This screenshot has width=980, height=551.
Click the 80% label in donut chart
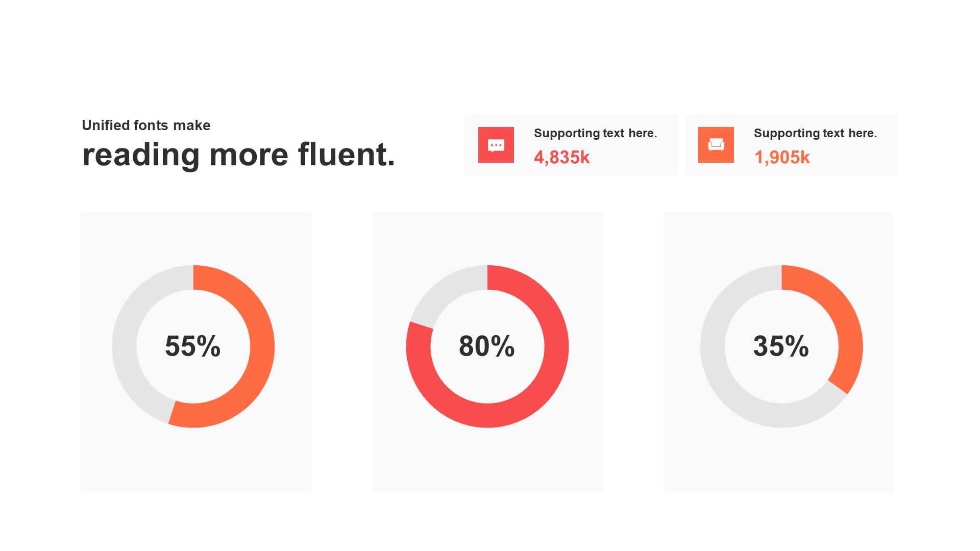click(487, 346)
